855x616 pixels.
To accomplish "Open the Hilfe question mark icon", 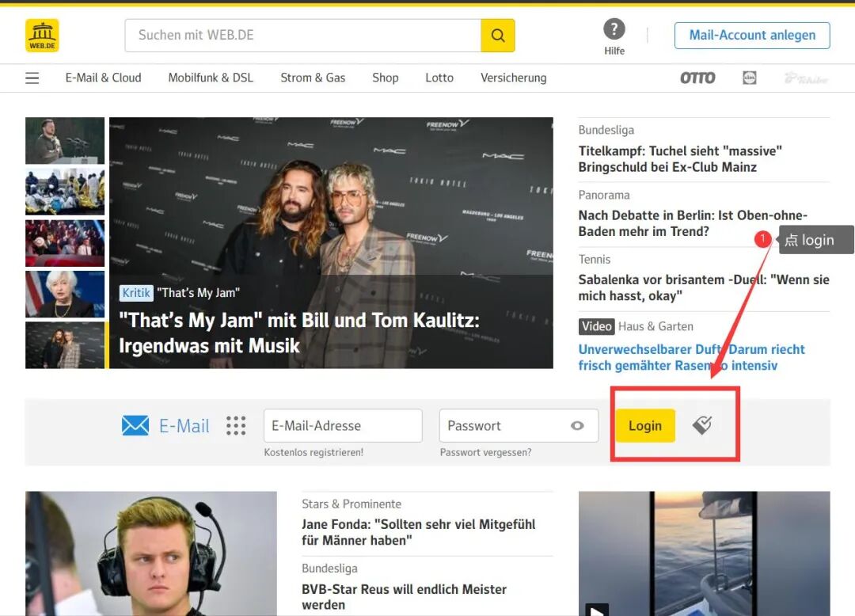I will pyautogui.click(x=614, y=29).
